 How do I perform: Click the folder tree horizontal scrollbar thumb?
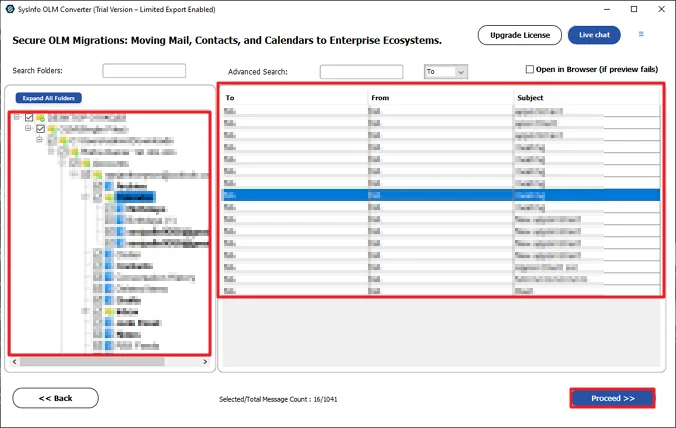click(x=92, y=362)
